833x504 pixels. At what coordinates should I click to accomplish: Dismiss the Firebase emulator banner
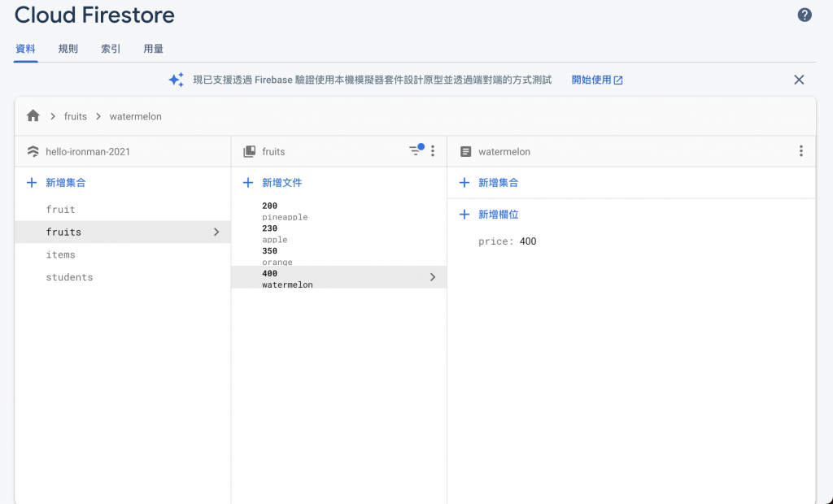click(x=799, y=80)
